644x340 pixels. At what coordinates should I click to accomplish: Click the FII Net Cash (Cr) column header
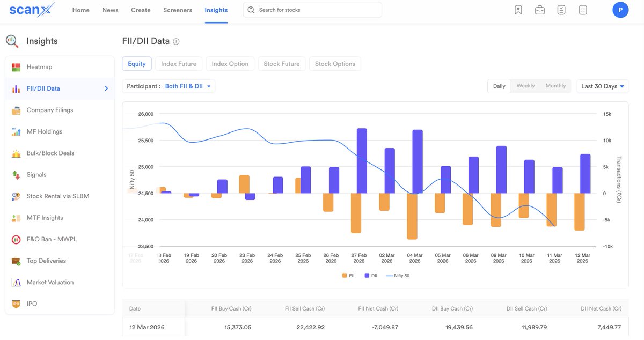378,309
